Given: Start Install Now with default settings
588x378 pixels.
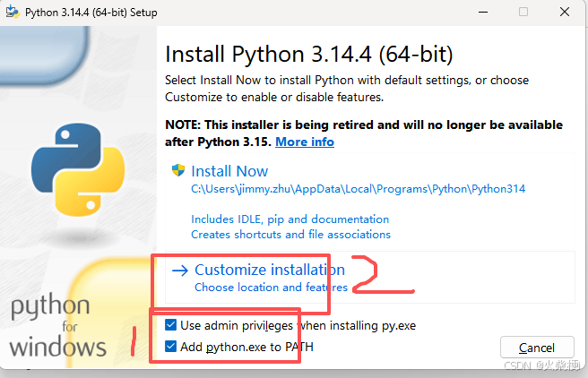Looking at the screenshot, I should pos(229,171).
